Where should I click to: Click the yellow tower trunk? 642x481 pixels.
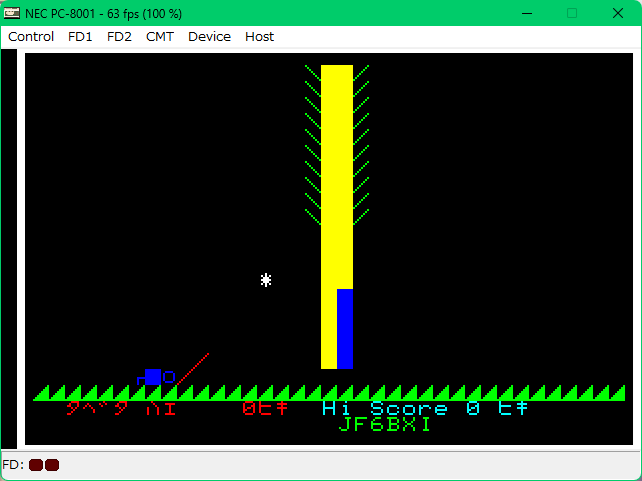[x=337, y=217]
